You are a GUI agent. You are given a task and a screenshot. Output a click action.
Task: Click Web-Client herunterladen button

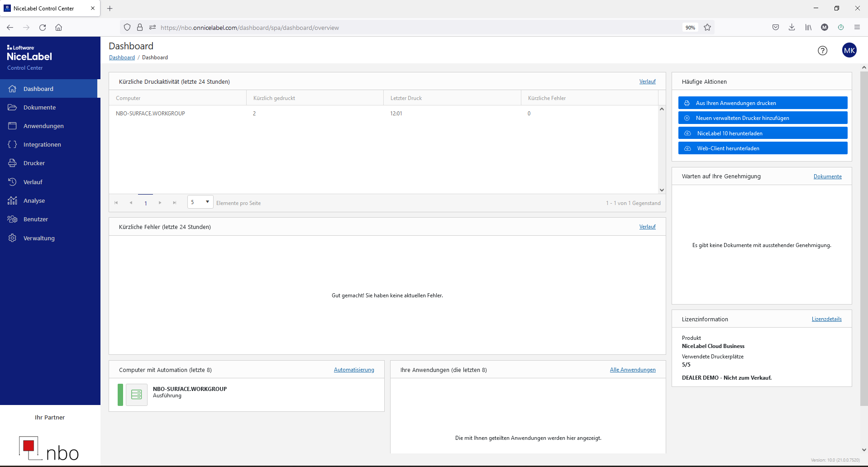pos(763,148)
